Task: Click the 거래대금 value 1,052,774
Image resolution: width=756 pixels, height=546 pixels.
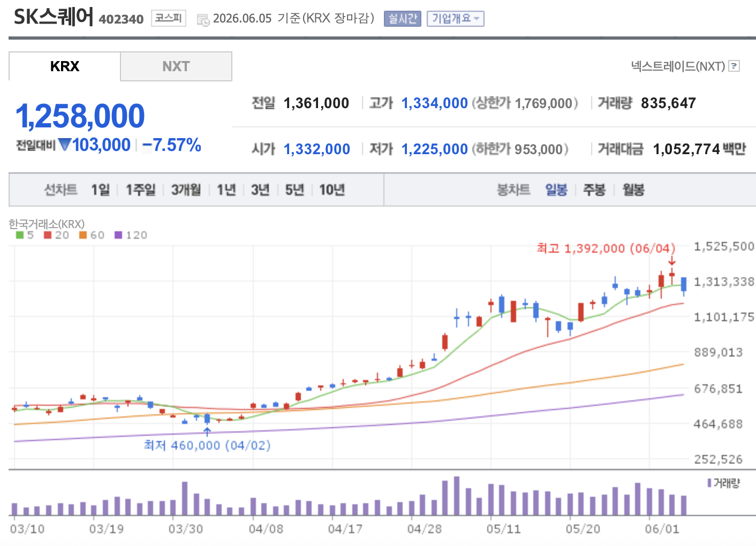Action: point(686,149)
